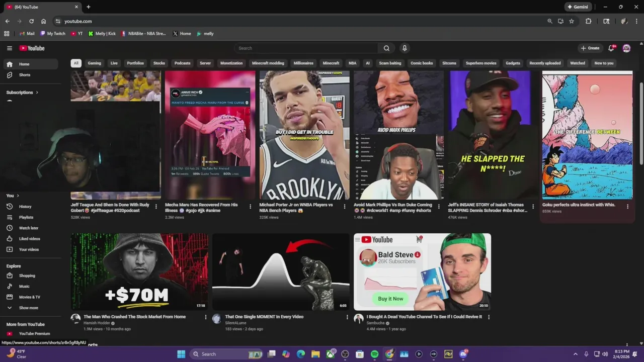Play the +$70M stock market video thumbnail
This screenshot has width=644, height=362.
coord(139,271)
